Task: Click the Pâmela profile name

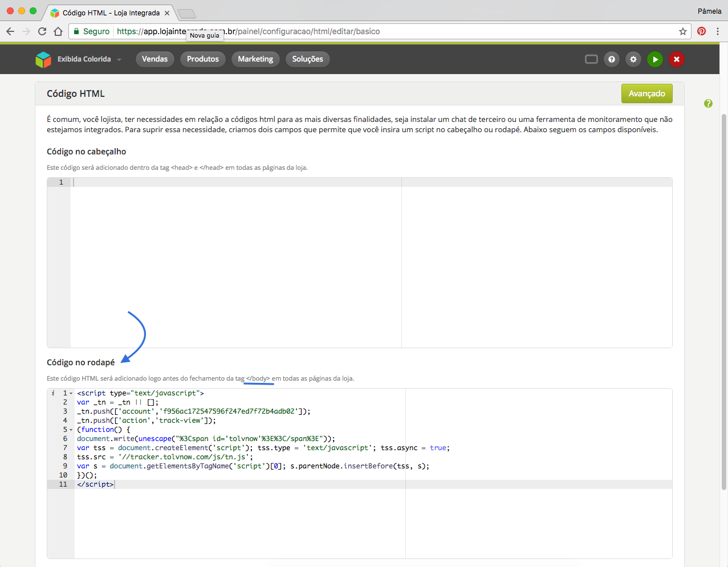Action: 709,11
